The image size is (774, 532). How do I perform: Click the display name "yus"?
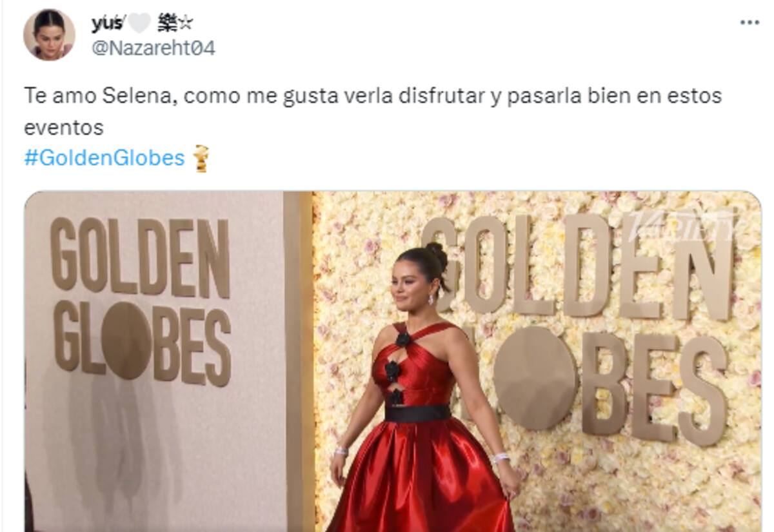[x=107, y=25]
